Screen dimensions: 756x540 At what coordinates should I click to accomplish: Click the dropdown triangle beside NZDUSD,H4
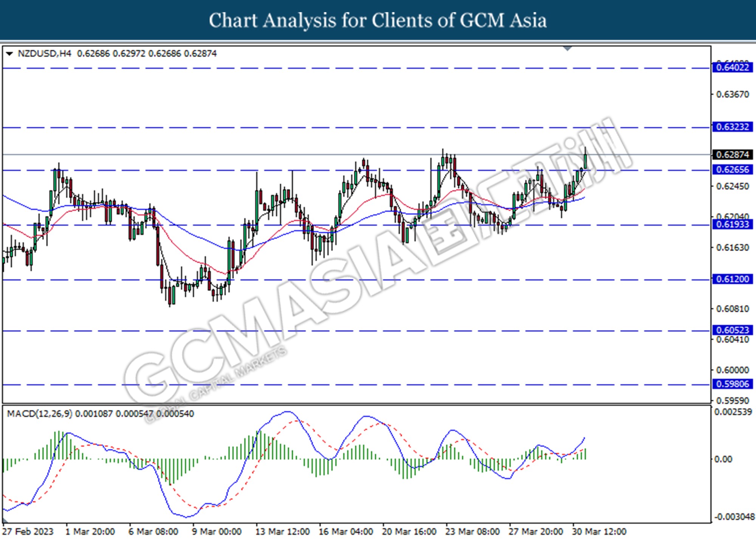click(x=9, y=54)
